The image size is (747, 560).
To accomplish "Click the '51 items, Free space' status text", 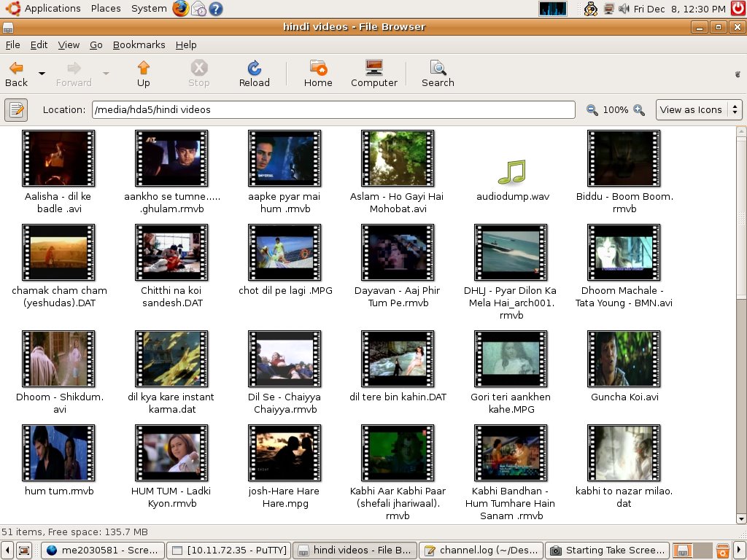I will tap(75, 532).
